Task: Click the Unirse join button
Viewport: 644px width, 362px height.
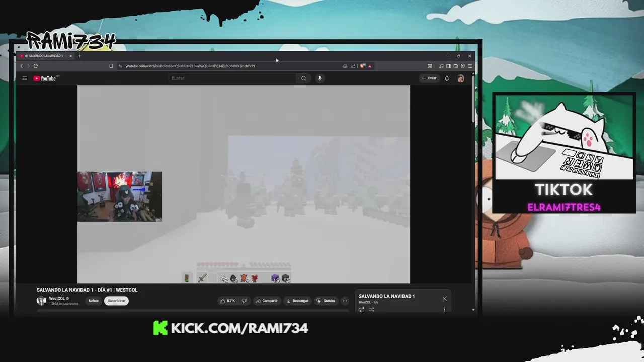Action: point(94,301)
